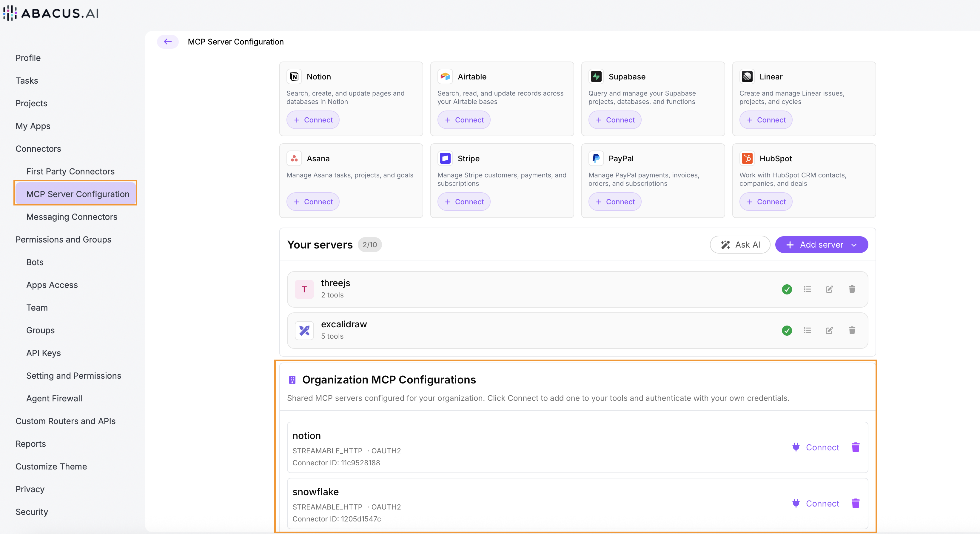Select MCP Server Configuration in sidebar
Image resolution: width=980 pixels, height=534 pixels.
coord(75,194)
